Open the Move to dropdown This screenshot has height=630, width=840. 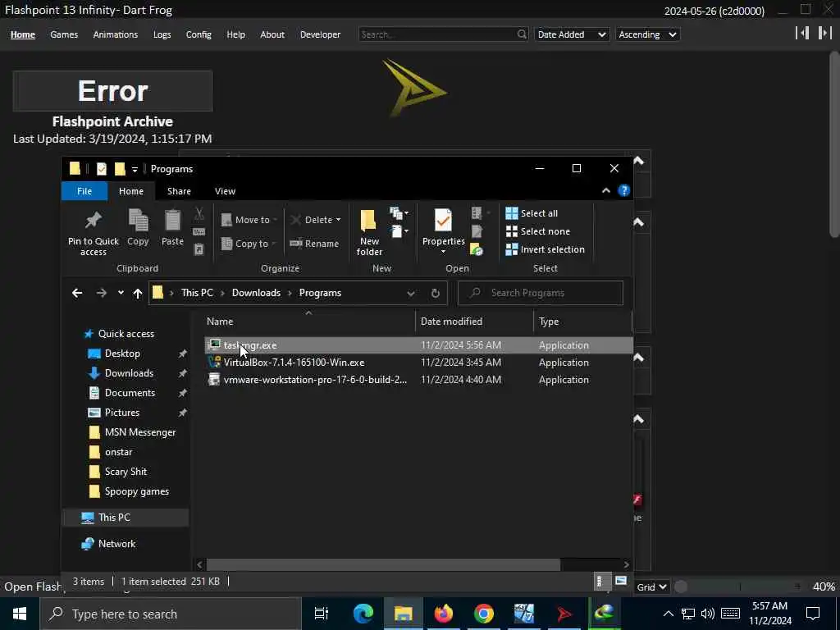(249, 220)
